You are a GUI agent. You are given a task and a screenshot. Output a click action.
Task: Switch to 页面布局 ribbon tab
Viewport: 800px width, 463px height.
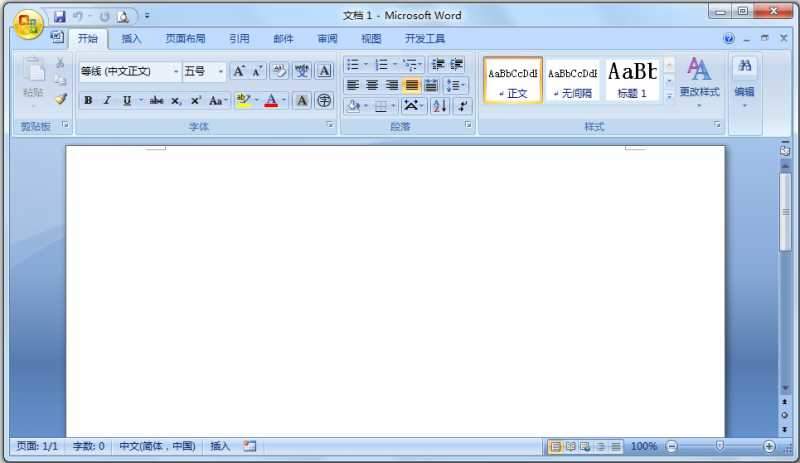pos(185,39)
